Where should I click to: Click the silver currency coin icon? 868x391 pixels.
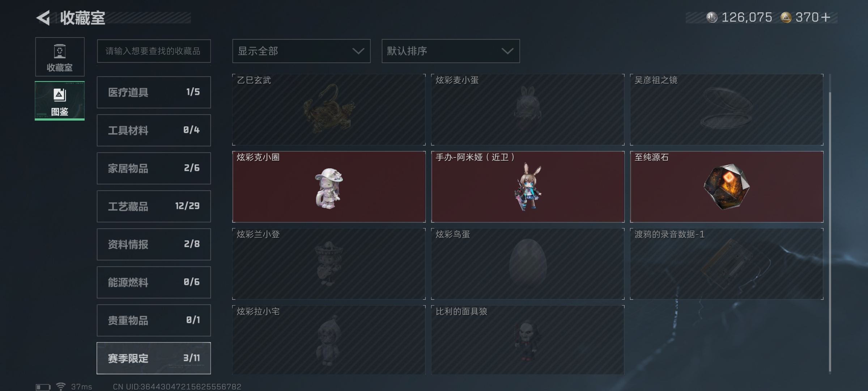(711, 17)
